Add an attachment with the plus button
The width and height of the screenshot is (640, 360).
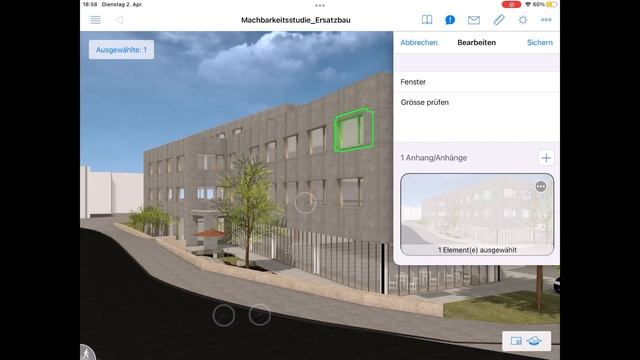click(546, 158)
